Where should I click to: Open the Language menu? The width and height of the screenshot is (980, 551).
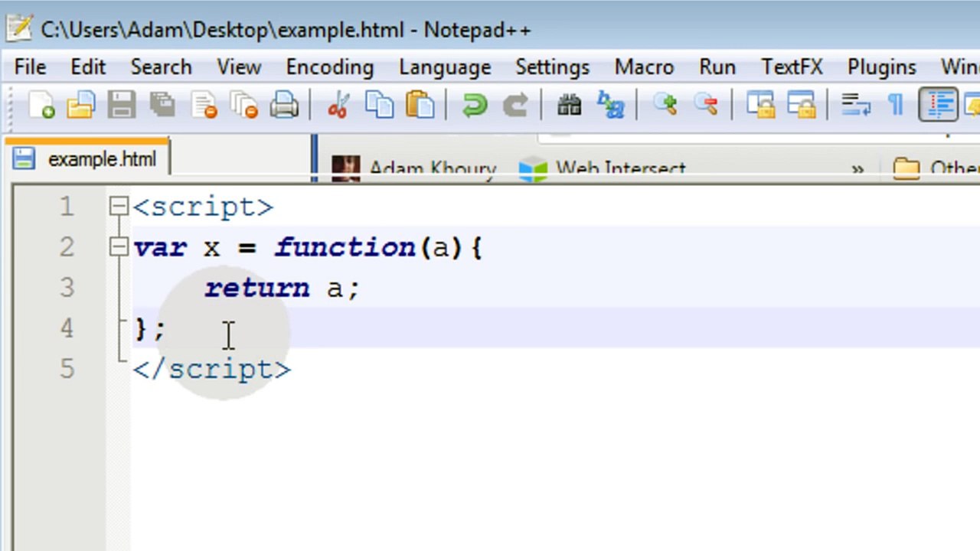(x=445, y=67)
